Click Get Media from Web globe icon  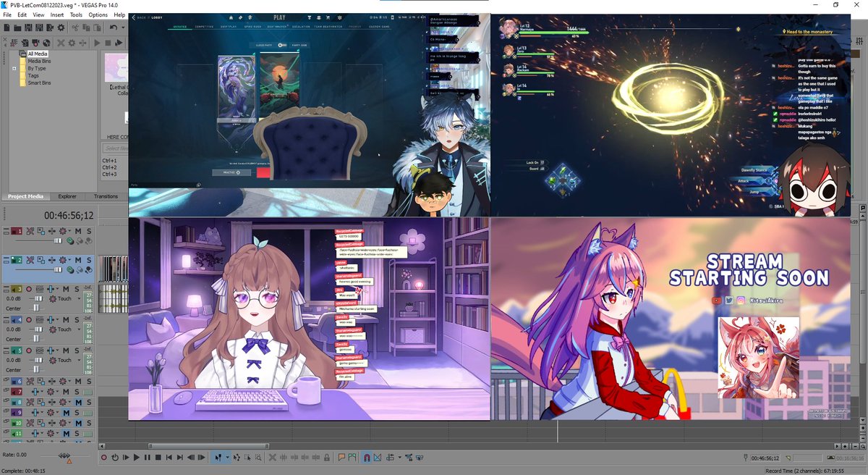tap(46, 43)
